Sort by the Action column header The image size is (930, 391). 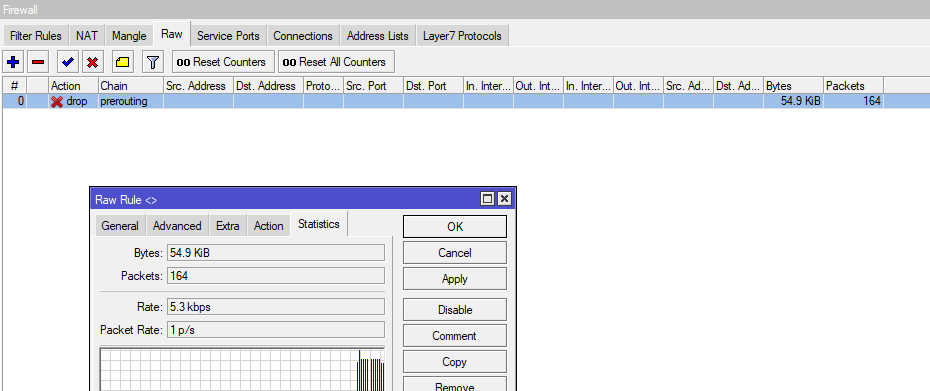pyautogui.click(x=74, y=85)
